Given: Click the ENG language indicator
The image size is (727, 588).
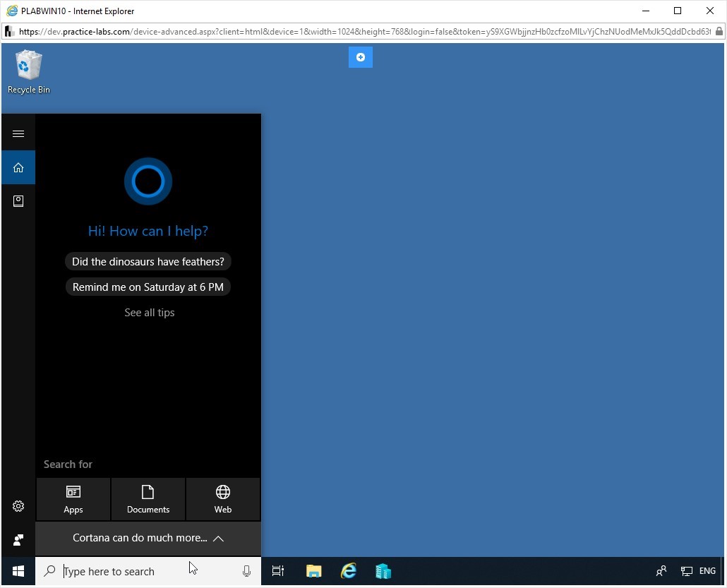Looking at the screenshot, I should pos(707,571).
